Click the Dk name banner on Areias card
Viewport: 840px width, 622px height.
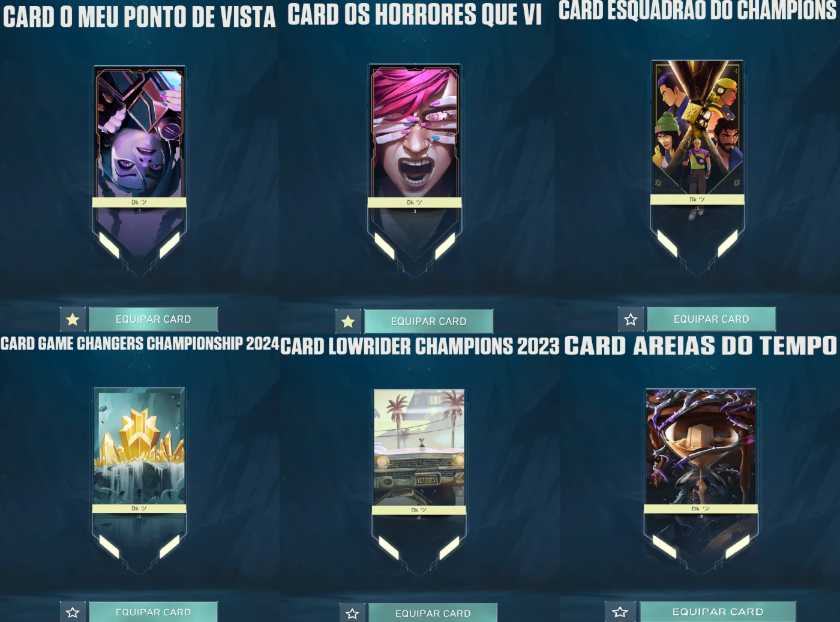[701, 509]
